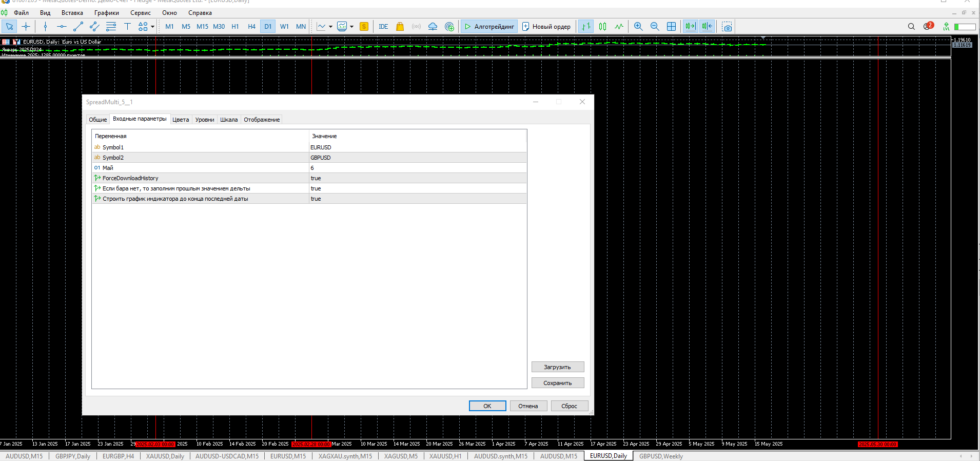Viewport: 980px width, 461px height.
Task: Switch chart to M15 timeframe
Action: 202,27
